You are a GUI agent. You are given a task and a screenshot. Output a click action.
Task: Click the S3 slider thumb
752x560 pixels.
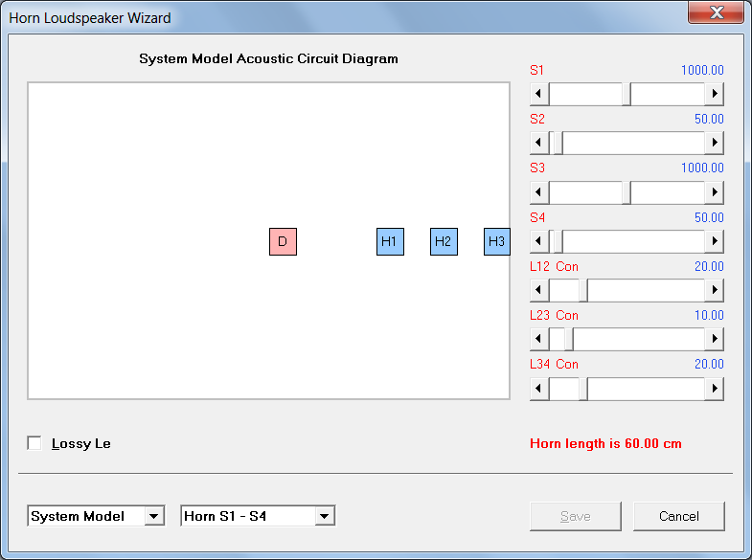tap(627, 192)
